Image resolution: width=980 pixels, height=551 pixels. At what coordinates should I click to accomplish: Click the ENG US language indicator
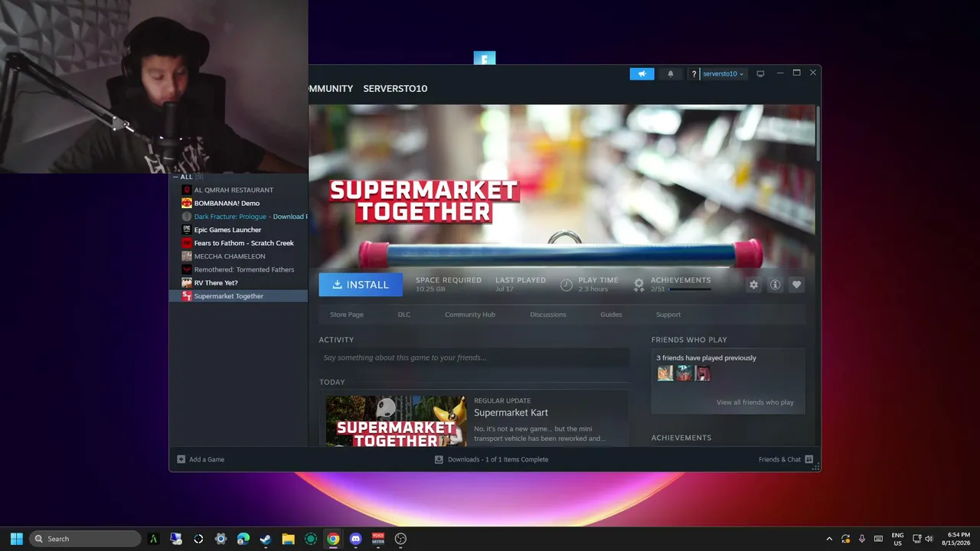coord(897,539)
